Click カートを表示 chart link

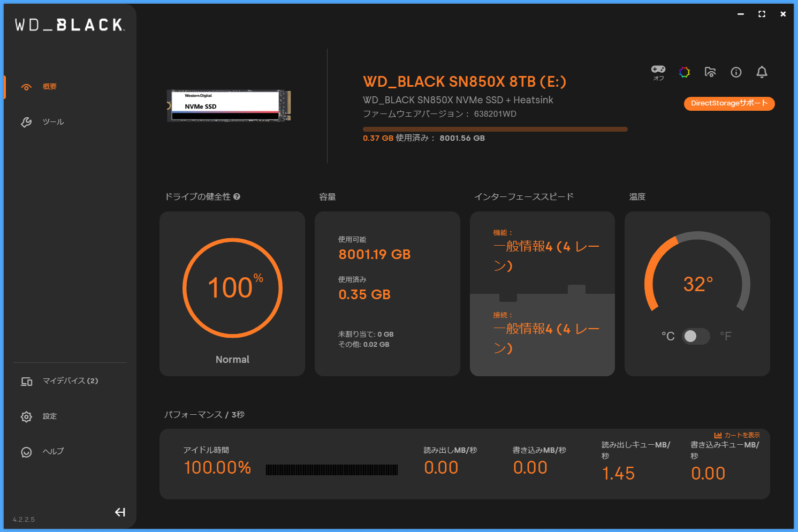pyautogui.click(x=737, y=435)
